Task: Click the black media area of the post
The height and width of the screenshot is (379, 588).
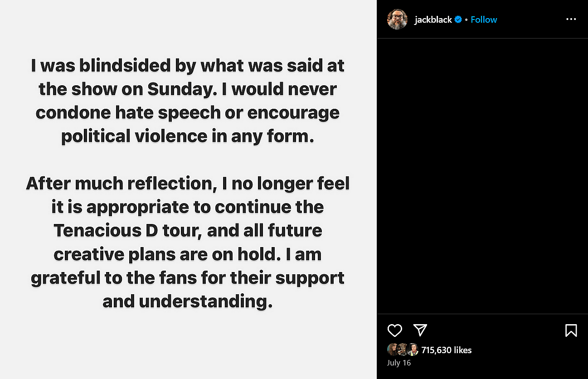Action: pos(482,177)
